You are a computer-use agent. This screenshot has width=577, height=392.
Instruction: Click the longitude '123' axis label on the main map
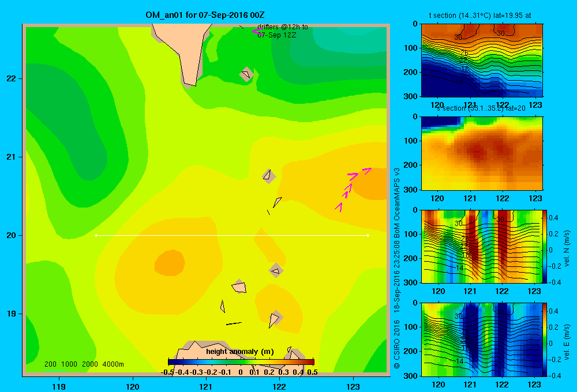pyautogui.click(x=353, y=386)
